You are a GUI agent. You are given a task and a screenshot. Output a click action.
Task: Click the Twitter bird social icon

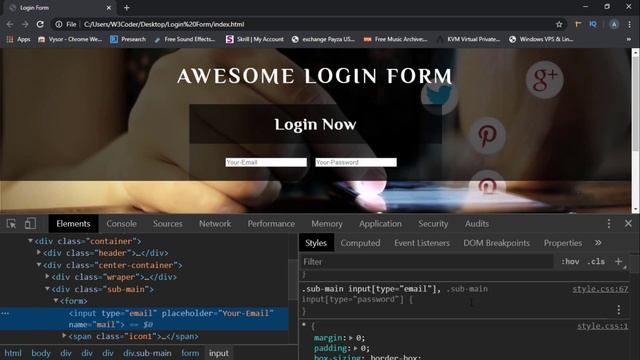[x=439, y=96]
